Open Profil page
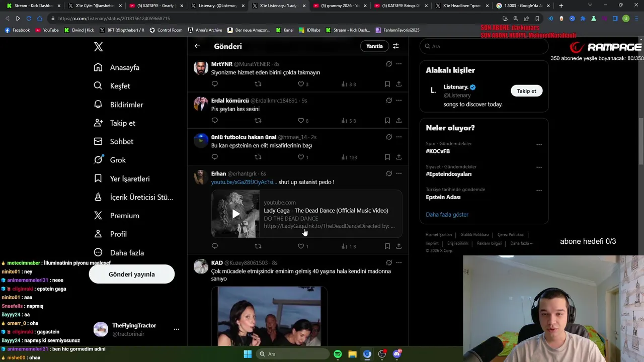This screenshot has width=644, height=362. pos(110,234)
